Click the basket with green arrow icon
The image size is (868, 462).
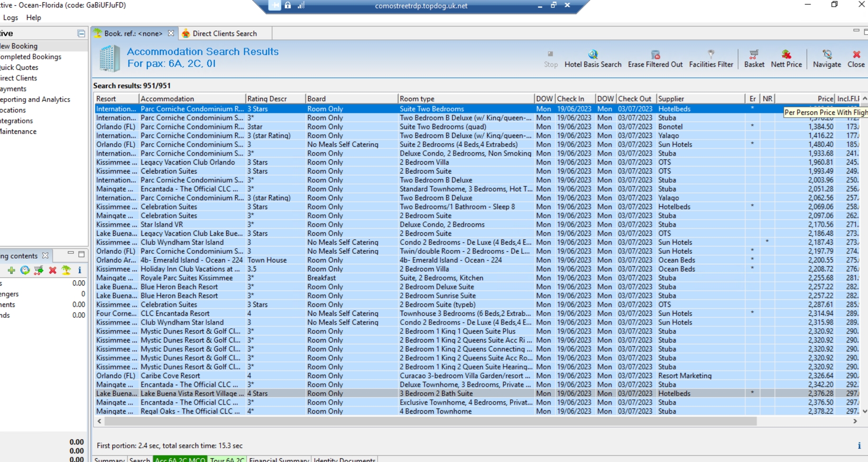pos(39,270)
